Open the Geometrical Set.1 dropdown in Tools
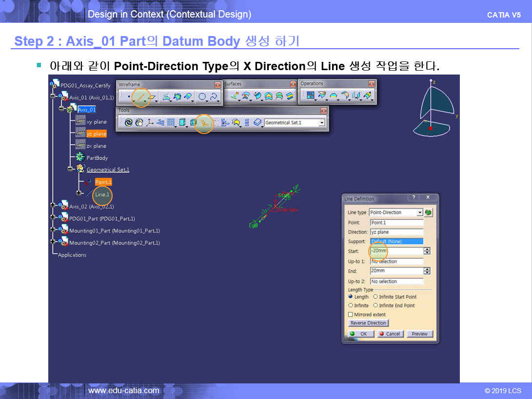This screenshot has width=532, height=399. pos(321,123)
